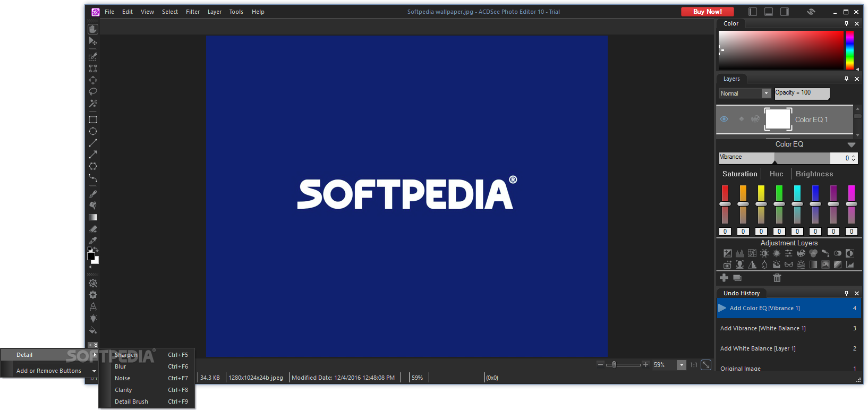Select the Magic Wand tool
The width and height of the screenshot is (868, 410).
(93, 104)
